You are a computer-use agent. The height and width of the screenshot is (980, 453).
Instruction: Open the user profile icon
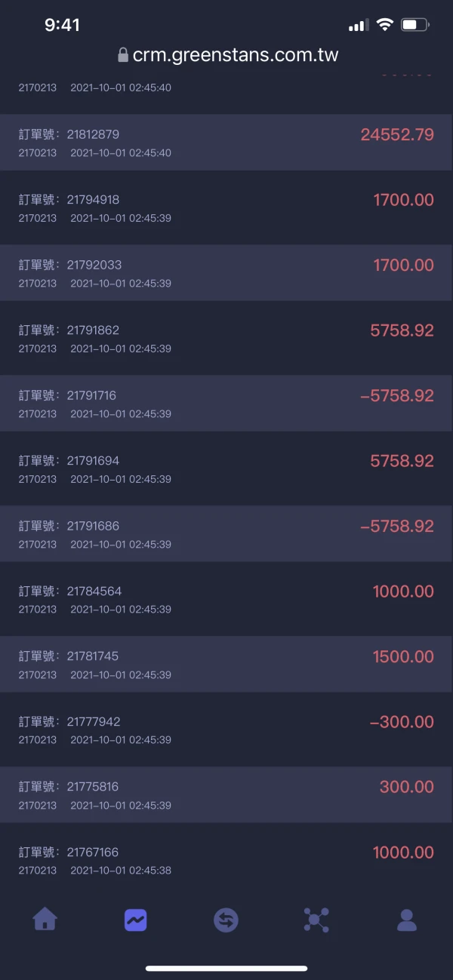point(407,920)
